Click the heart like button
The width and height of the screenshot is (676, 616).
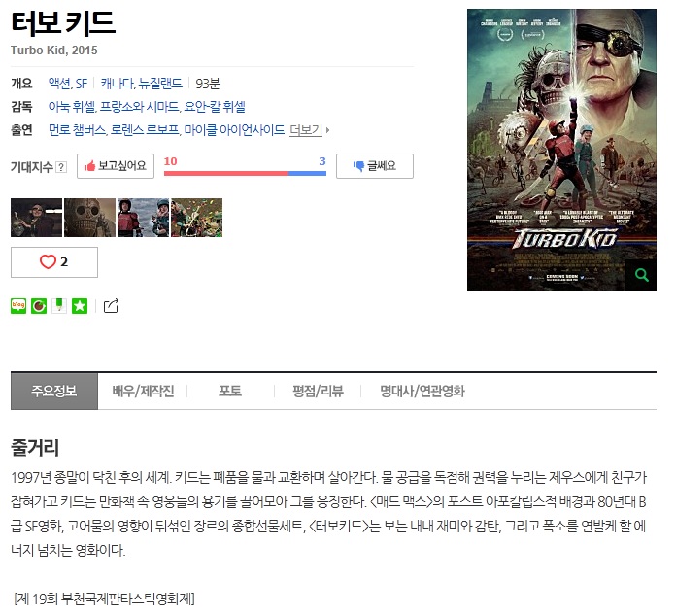pos(54,262)
